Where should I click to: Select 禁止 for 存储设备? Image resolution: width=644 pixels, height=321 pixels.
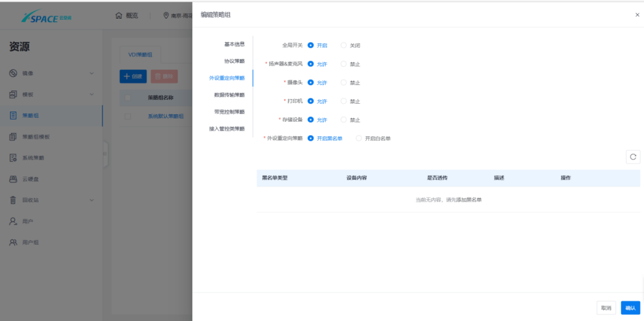344,120
